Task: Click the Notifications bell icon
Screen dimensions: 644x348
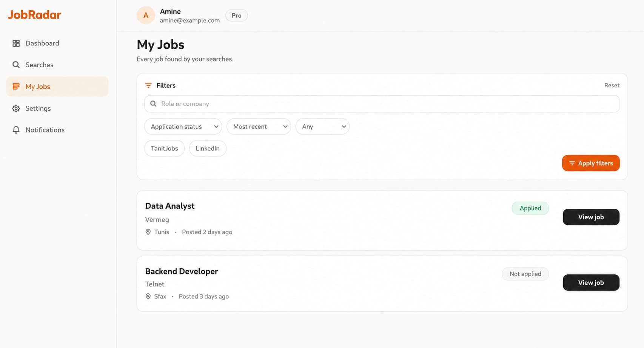Action: pyautogui.click(x=16, y=130)
